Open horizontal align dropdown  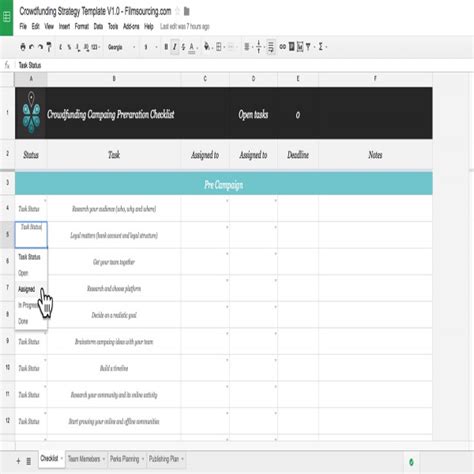click(248, 47)
